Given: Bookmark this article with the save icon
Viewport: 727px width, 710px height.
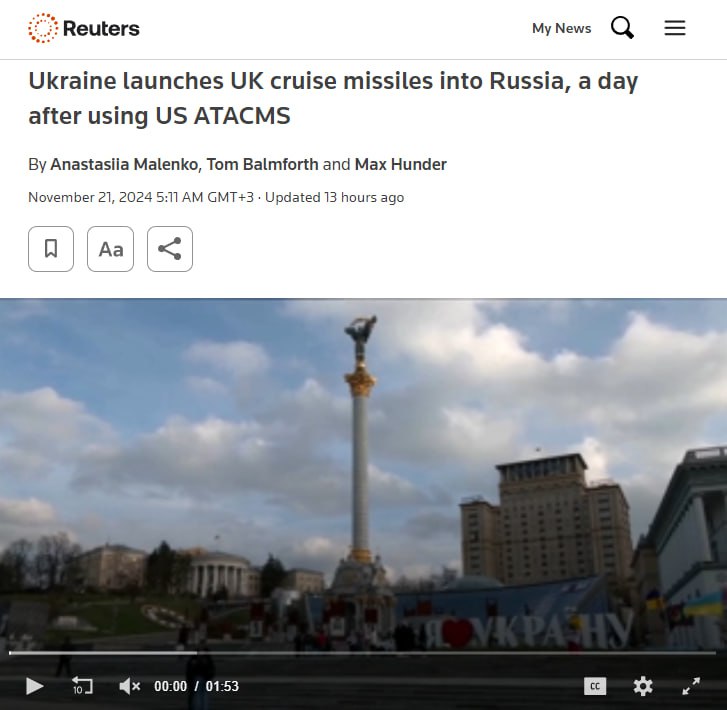Looking at the screenshot, I should [51, 249].
